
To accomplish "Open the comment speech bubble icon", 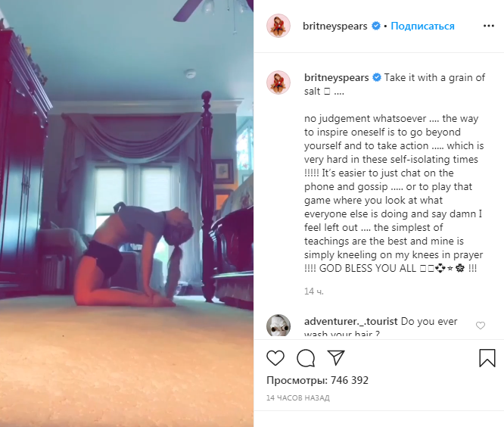I will pos(306,358).
